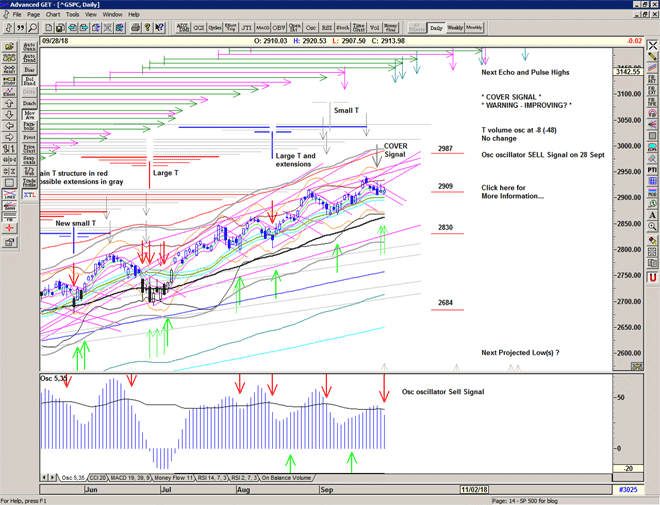
Task: Click the 11/02/18 date box on time axis
Action: [x=473, y=490]
